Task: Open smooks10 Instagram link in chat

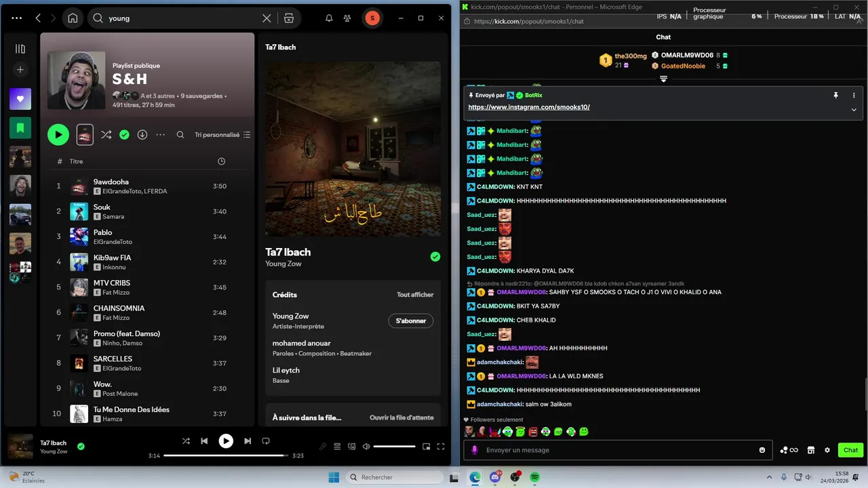Action: click(x=529, y=107)
